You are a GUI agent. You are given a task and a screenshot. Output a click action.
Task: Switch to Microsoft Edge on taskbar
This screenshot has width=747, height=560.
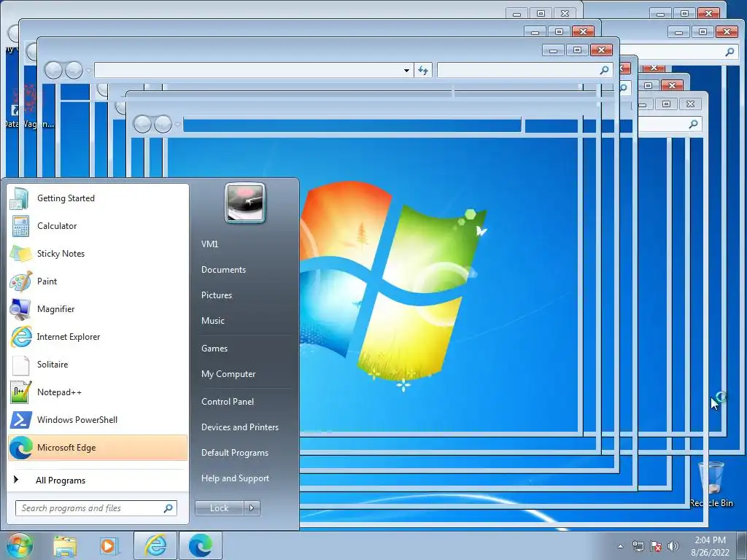[x=201, y=545]
